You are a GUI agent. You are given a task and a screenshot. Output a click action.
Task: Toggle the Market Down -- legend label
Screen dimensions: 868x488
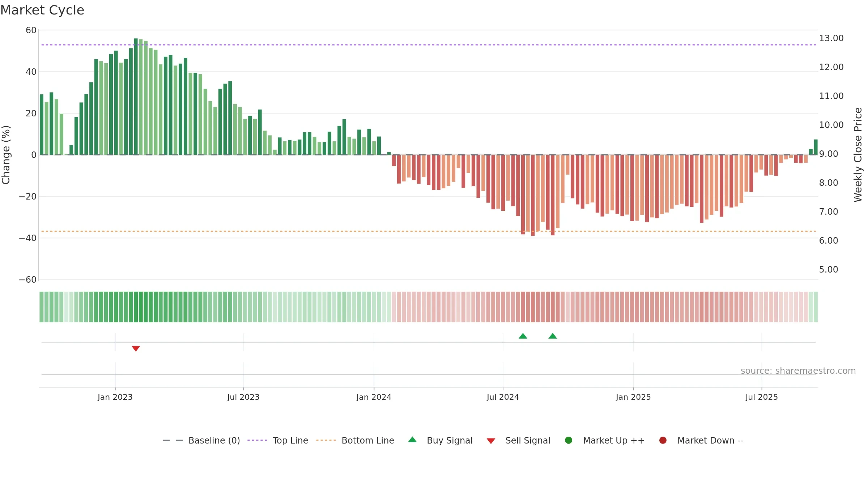(710, 440)
